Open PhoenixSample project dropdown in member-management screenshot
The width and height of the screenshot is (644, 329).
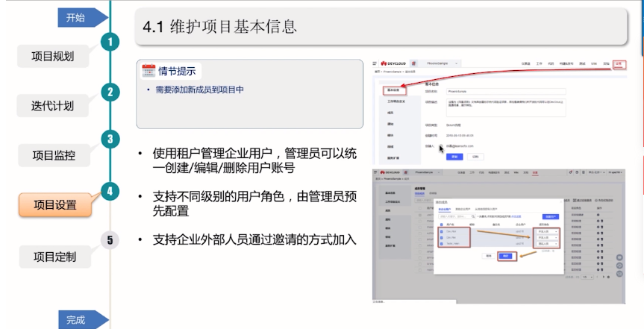click(x=425, y=172)
